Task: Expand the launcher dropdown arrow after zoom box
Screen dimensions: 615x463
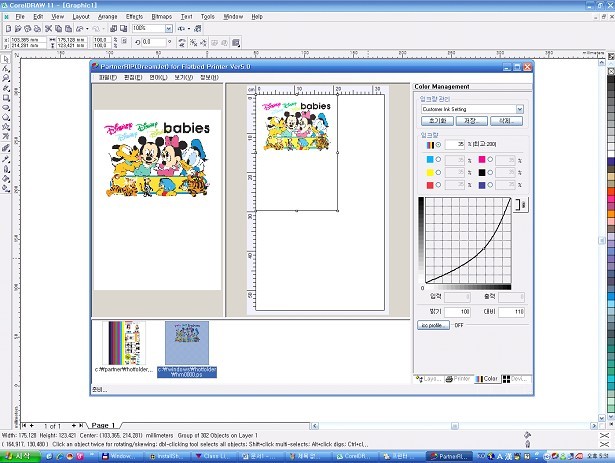Action: (x=189, y=29)
